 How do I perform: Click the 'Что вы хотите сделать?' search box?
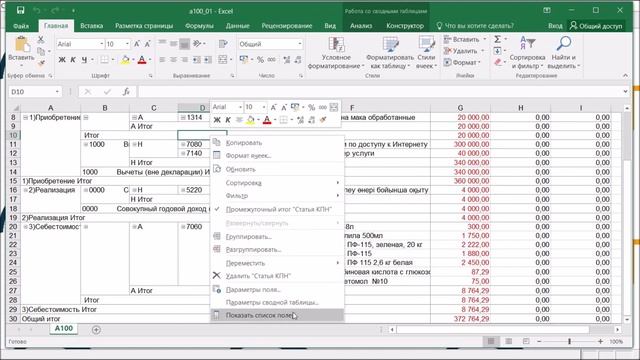[x=476, y=26]
